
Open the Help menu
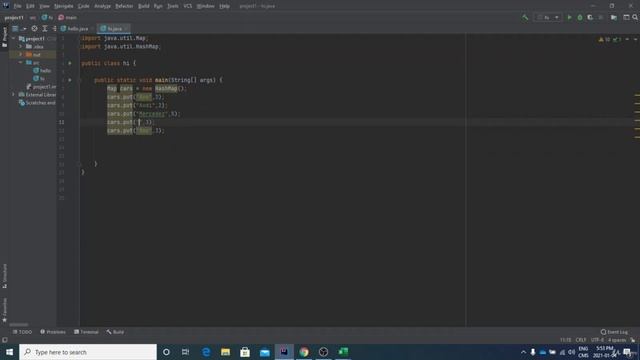[x=224, y=6]
